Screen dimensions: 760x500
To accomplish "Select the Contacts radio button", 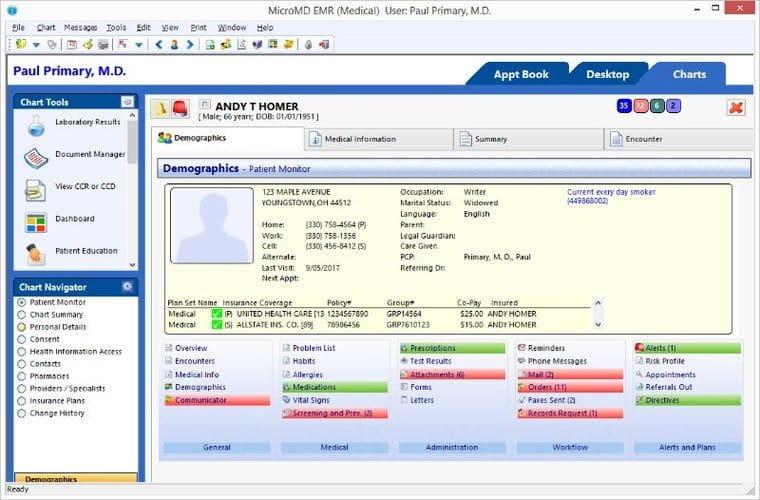I will pos(21,364).
